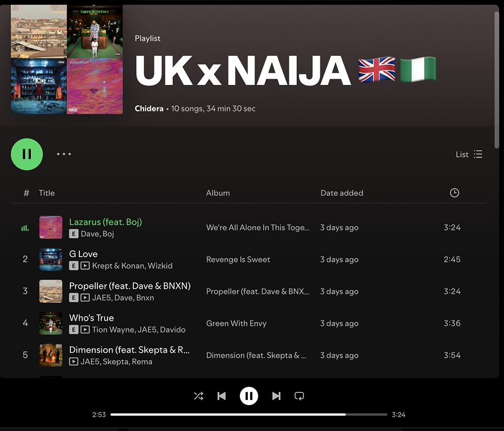504x431 pixels.
Task: Sort tracks by Album column header
Action: [218, 193]
